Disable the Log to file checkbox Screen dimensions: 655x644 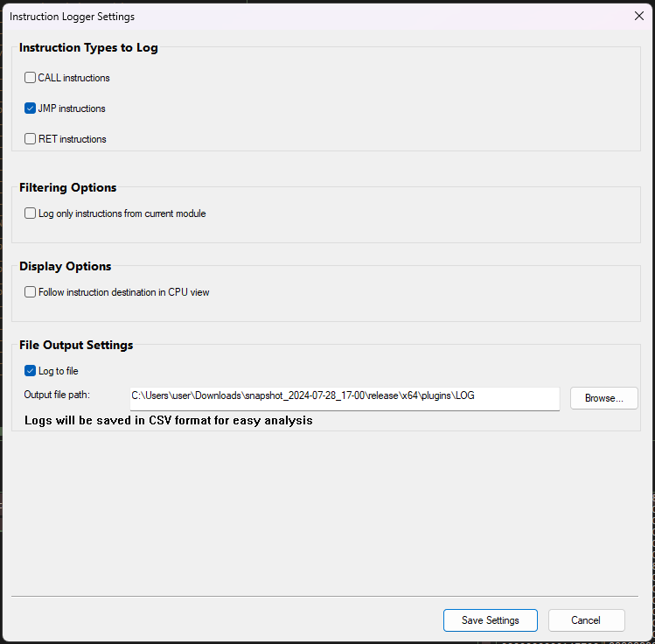[x=31, y=371]
